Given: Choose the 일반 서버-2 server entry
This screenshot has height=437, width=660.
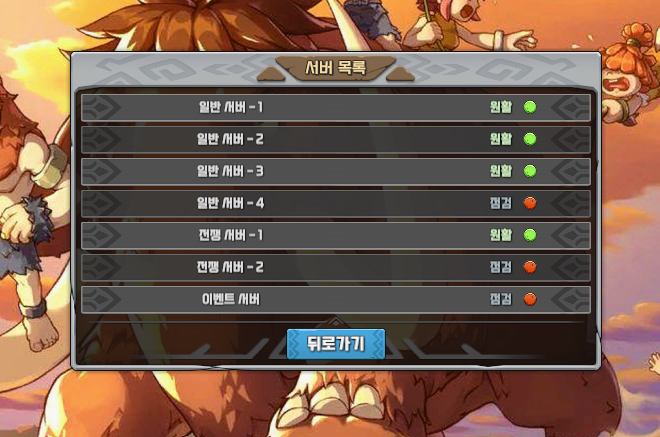Looking at the screenshot, I should 335,139.
